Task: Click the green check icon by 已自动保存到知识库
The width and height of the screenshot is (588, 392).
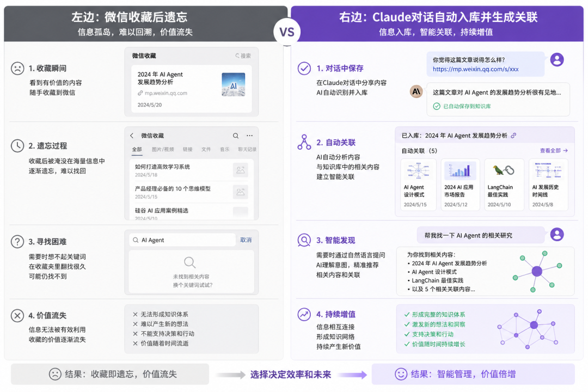Action: [437, 106]
